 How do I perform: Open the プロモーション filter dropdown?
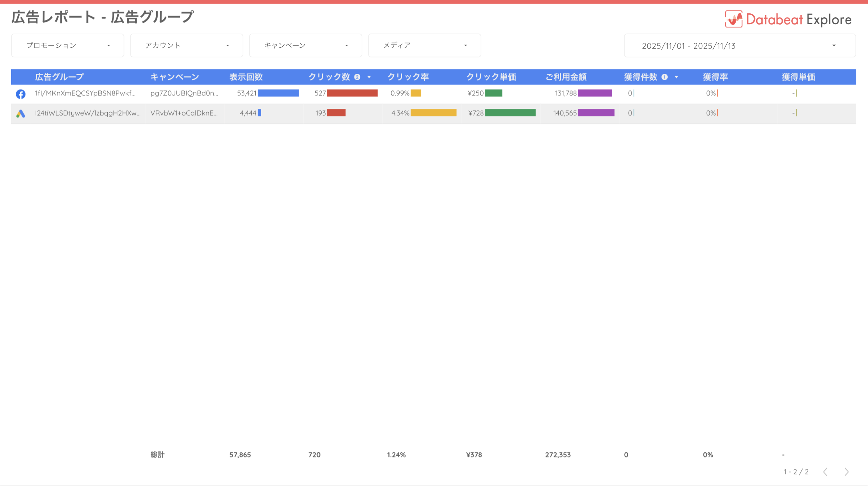[68, 46]
